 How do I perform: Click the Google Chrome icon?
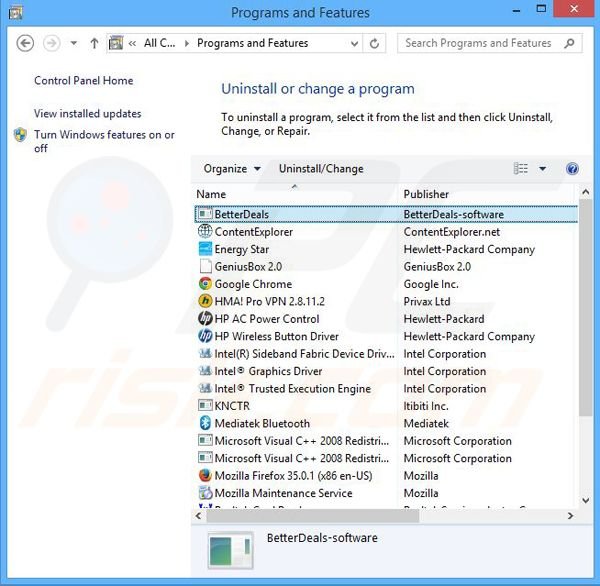205,284
